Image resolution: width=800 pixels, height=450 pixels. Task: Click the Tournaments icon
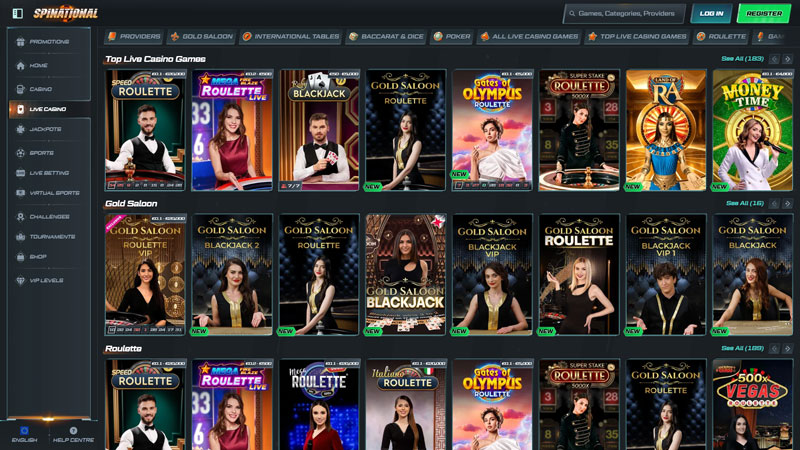tap(20, 237)
